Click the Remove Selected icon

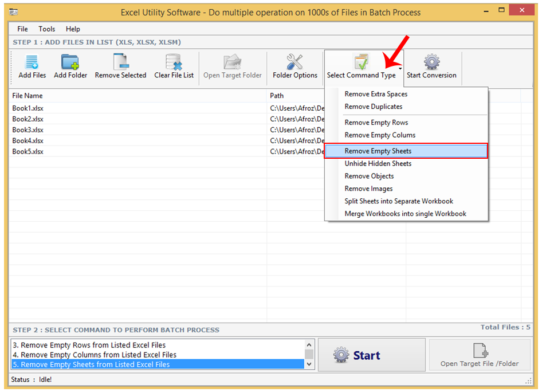[121, 62]
